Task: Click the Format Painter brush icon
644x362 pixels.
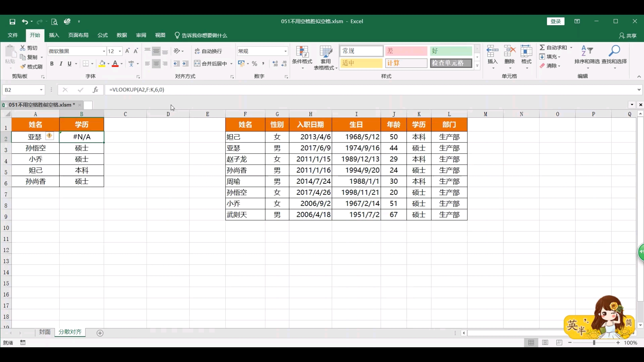Action: click(x=23, y=67)
